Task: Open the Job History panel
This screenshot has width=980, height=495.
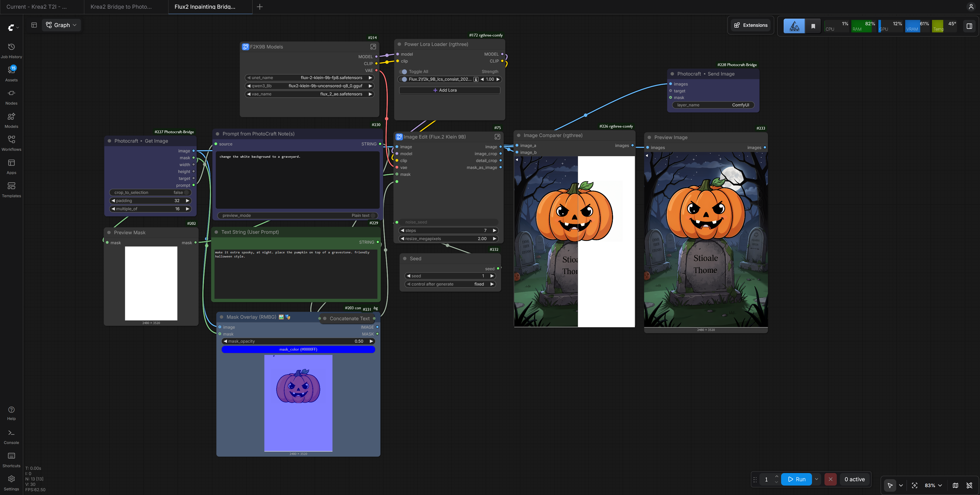Action: (11, 51)
